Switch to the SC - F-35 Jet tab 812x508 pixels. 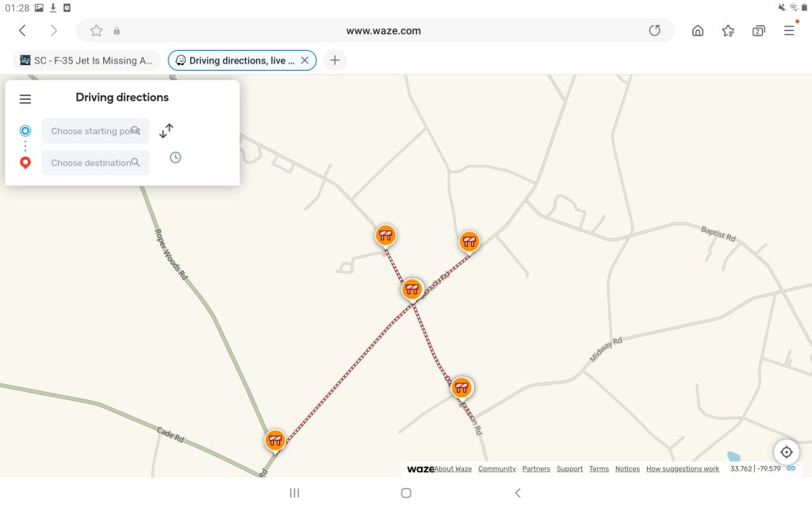[86, 60]
